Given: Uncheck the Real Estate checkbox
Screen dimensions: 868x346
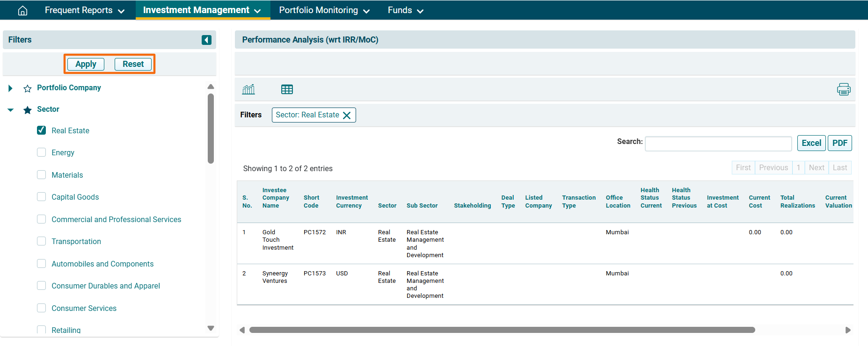Looking at the screenshot, I should click(42, 130).
